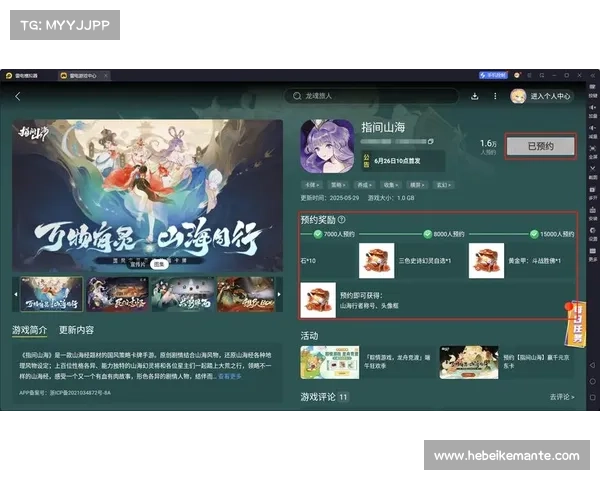
Task: Switch to the 更新内容 tab
Action: 76,330
